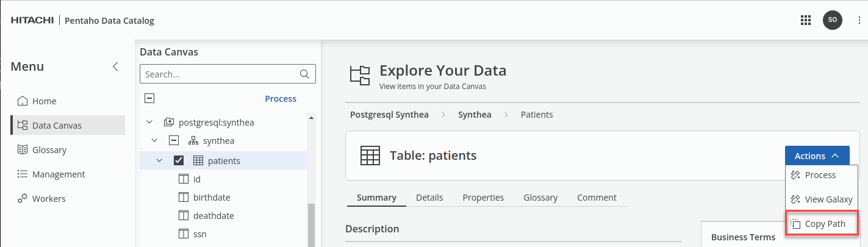Open Management in the sidebar menu

(59, 174)
